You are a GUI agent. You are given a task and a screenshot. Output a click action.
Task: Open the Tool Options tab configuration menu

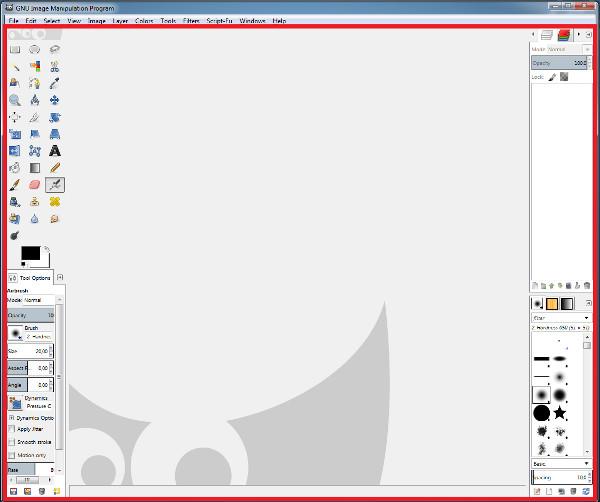(60, 277)
